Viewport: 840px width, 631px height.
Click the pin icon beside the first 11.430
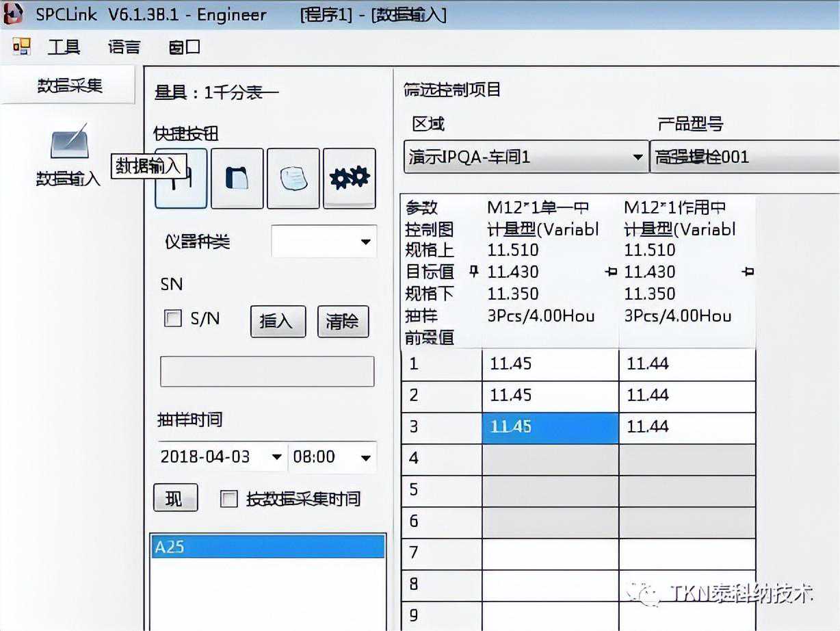(x=474, y=272)
